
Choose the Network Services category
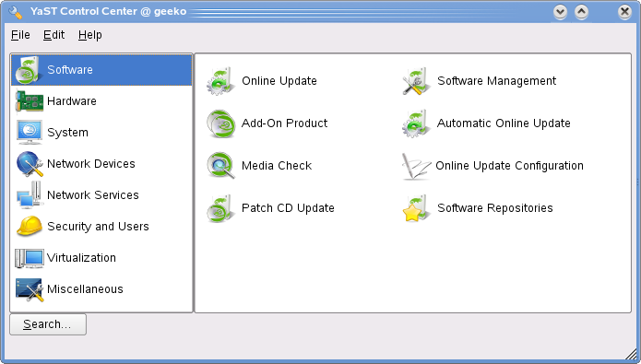101,194
